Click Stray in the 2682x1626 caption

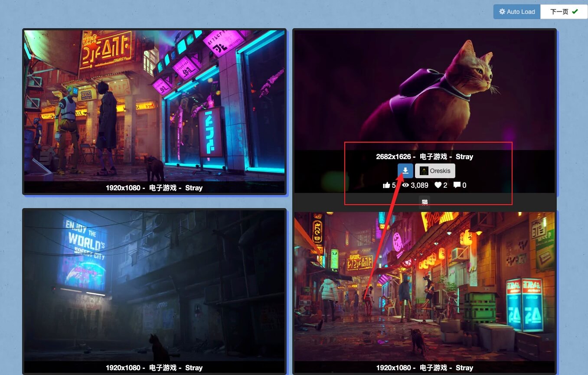click(x=464, y=157)
